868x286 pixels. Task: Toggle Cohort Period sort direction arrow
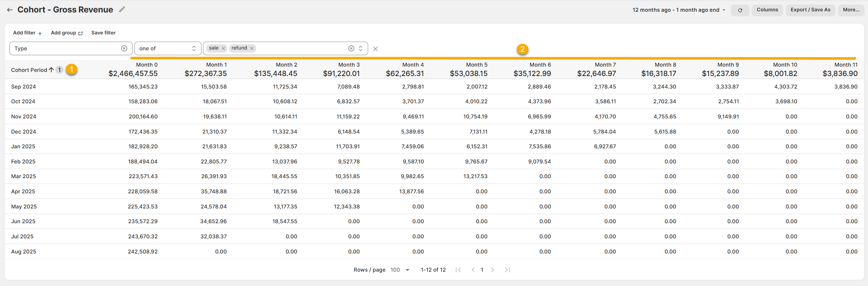tap(51, 70)
